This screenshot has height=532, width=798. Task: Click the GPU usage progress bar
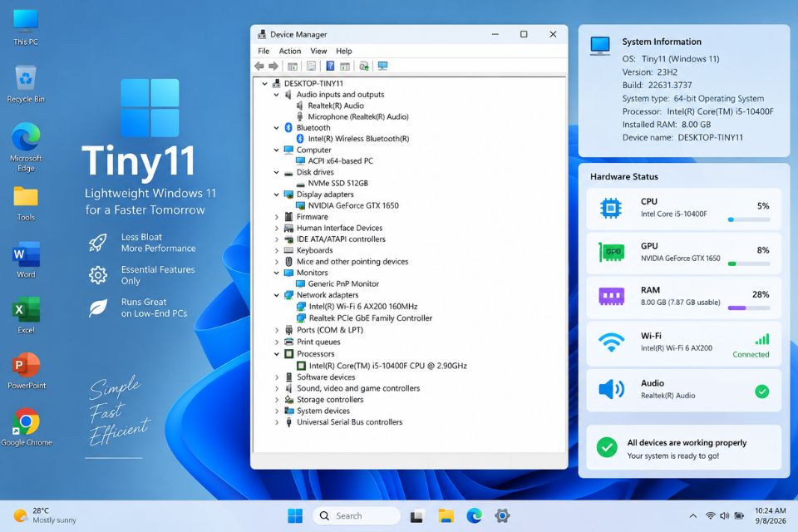coord(749,264)
